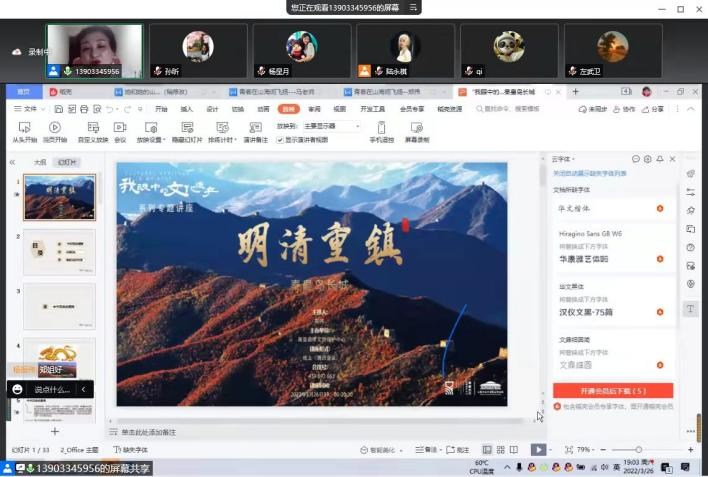Screen dimensions: 708x477
Task: Click red 开通会员后下载 button
Action: 612,390
